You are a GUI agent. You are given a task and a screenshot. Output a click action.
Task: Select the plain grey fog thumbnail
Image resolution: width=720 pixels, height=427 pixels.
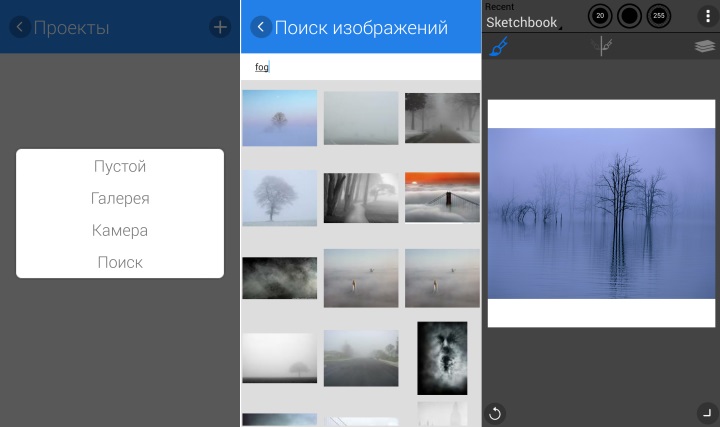[x=361, y=118]
